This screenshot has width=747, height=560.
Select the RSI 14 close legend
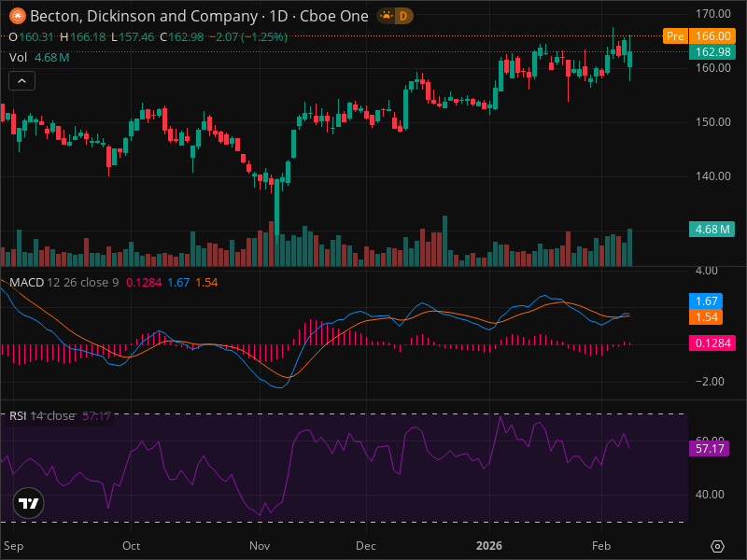pyautogui.click(x=42, y=415)
